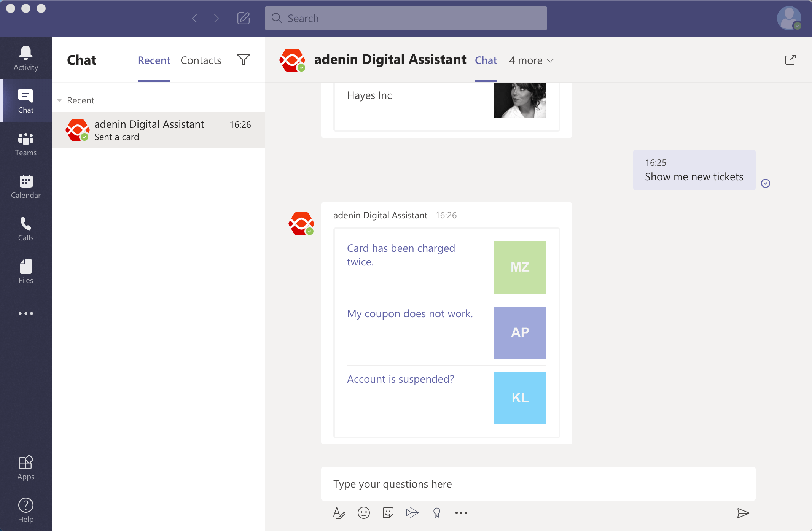Screen dimensions: 812x531
Task: Select the Teams icon in sidebar
Action: 25,143
